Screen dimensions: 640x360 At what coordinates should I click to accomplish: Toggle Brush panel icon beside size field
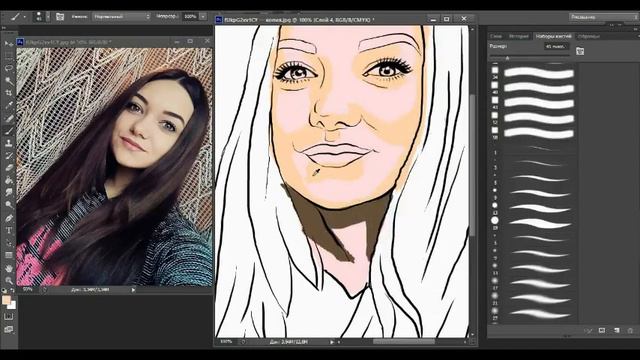pyautogui.click(x=580, y=51)
